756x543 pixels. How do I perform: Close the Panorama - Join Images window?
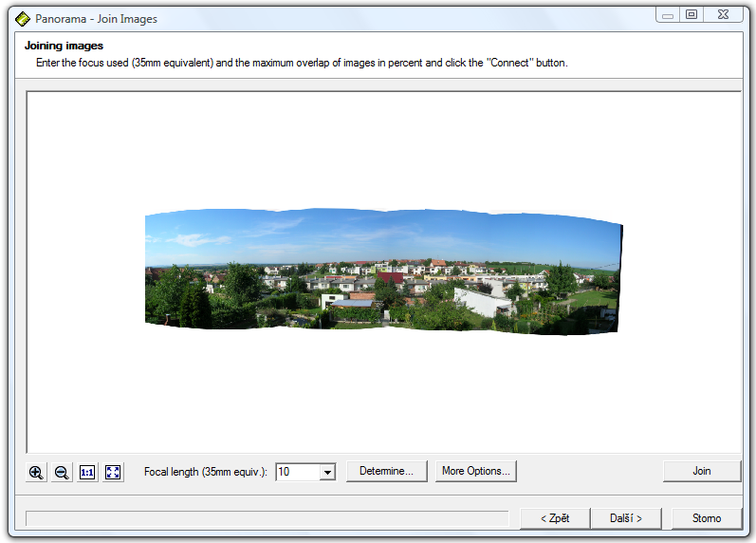(x=723, y=14)
